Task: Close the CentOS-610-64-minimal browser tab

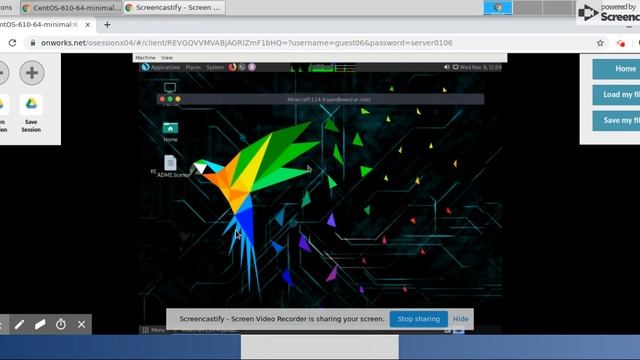Action: point(87,25)
